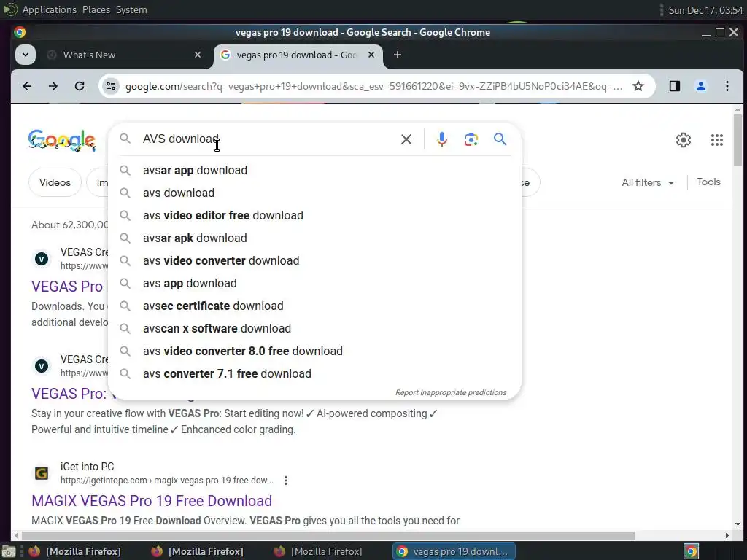Open Chrome three-dot menu
The image size is (747, 560).
(x=727, y=86)
